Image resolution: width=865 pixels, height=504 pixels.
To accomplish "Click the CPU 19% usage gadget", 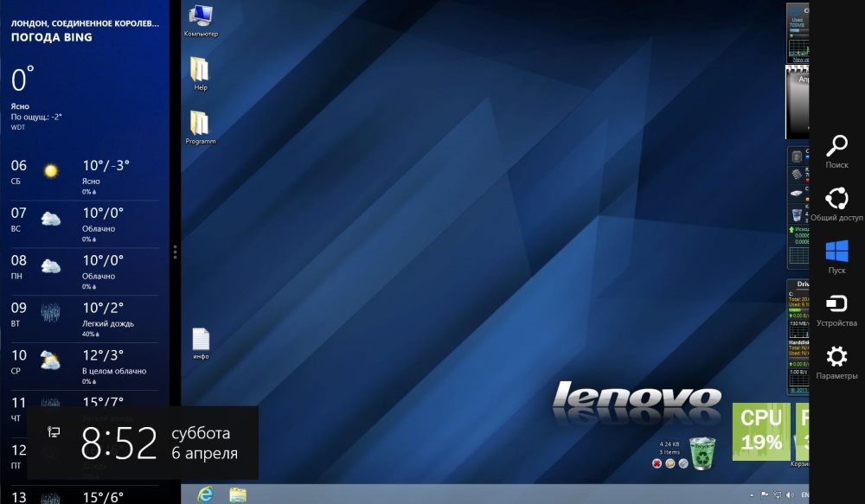I will tap(761, 431).
